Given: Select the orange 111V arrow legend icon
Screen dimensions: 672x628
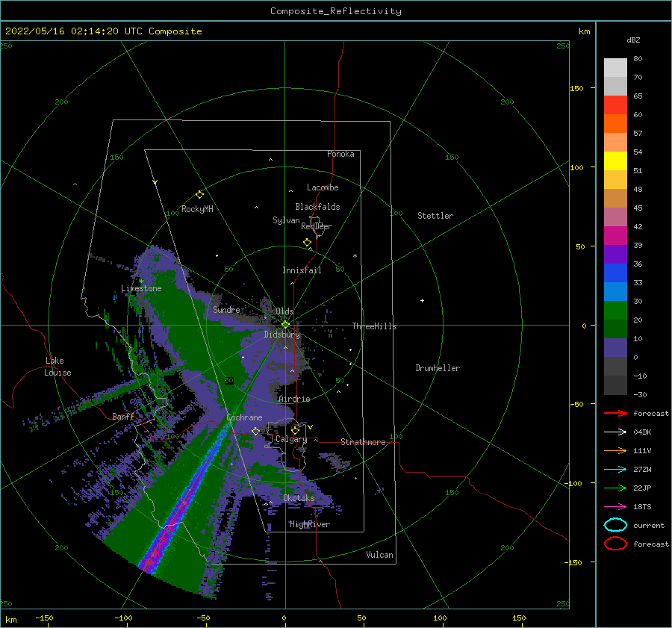Looking at the screenshot, I should [615, 450].
